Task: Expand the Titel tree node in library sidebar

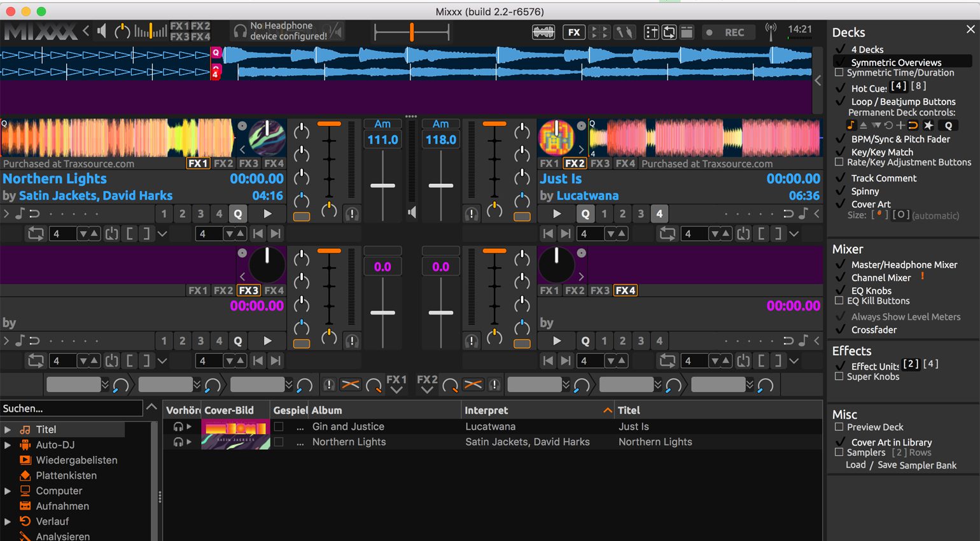Action: pos(8,430)
